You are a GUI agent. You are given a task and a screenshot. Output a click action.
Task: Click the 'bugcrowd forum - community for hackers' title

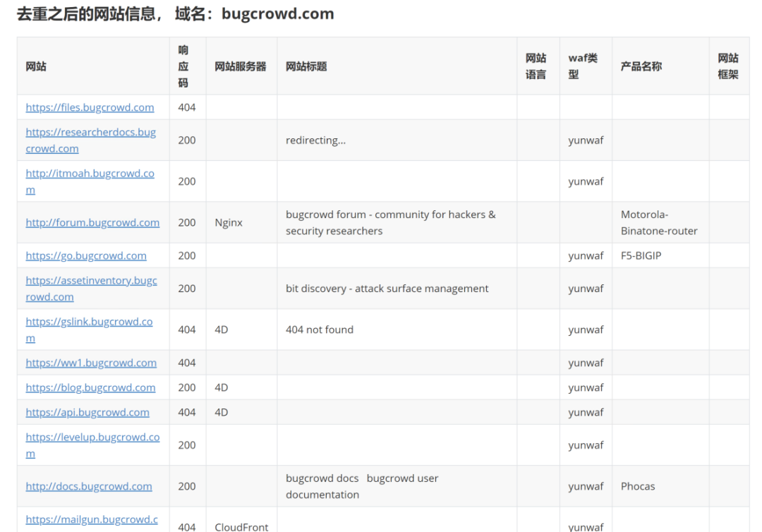(x=391, y=222)
